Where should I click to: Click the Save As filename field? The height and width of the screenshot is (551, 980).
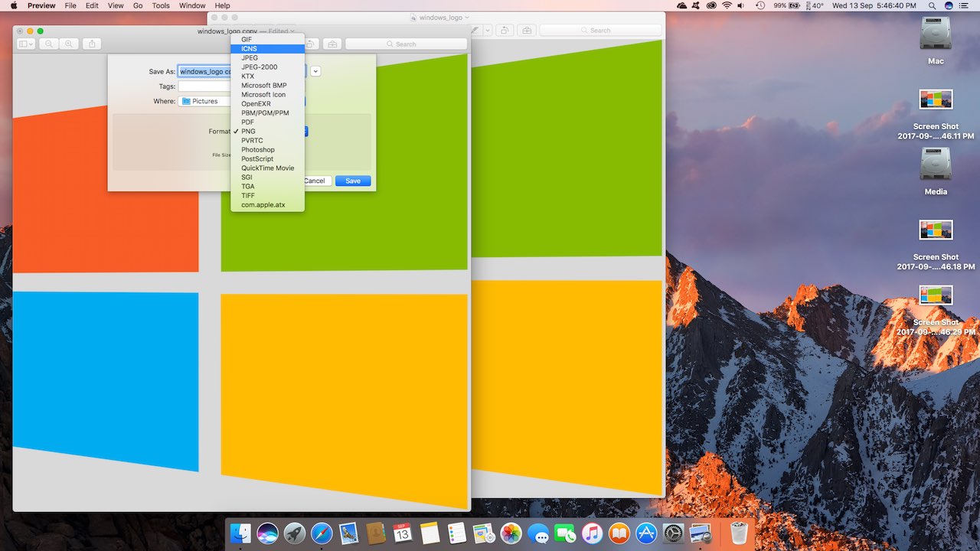click(204, 70)
